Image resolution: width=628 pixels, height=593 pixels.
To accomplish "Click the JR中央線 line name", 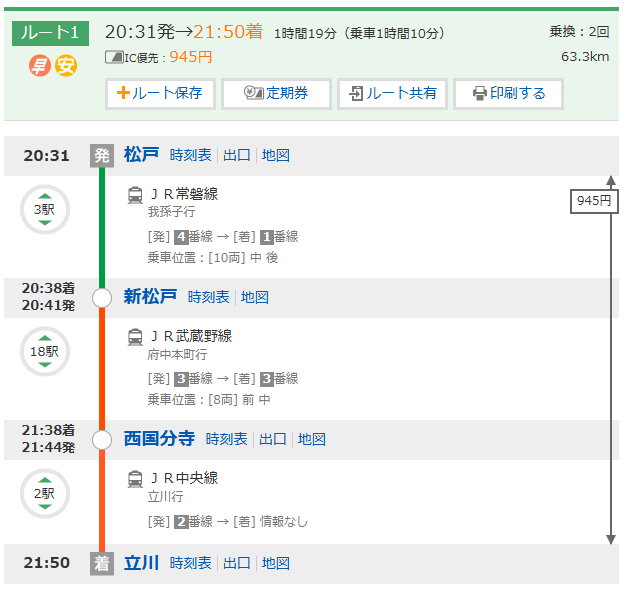I will point(184,478).
